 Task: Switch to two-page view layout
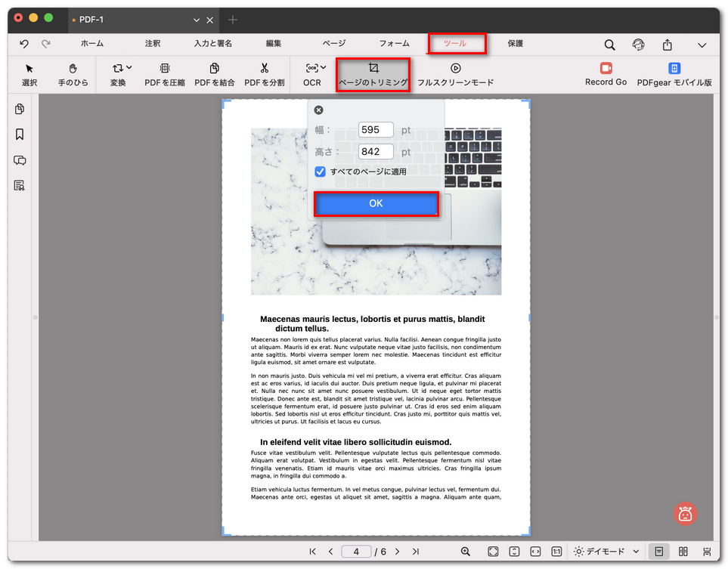pyautogui.click(x=683, y=552)
